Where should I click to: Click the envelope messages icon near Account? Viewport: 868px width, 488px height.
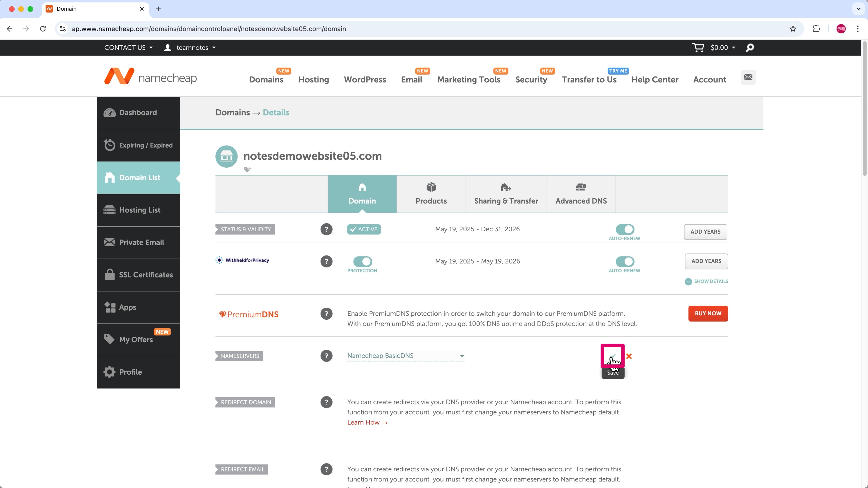[748, 77]
